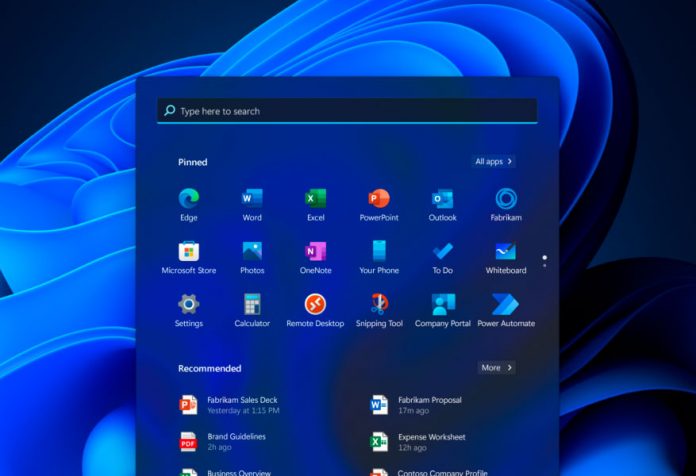This screenshot has width=696, height=476.
Task: Launch the Photos app
Action: tap(252, 252)
